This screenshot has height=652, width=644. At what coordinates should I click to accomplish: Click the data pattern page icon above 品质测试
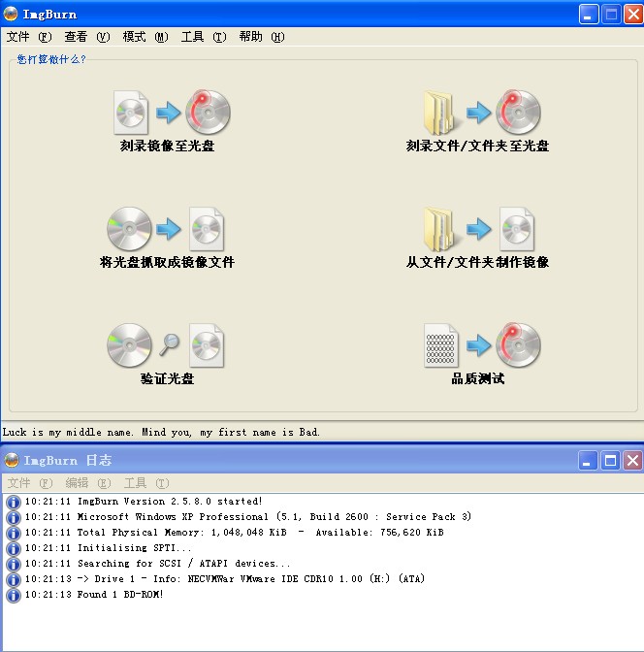click(x=440, y=345)
